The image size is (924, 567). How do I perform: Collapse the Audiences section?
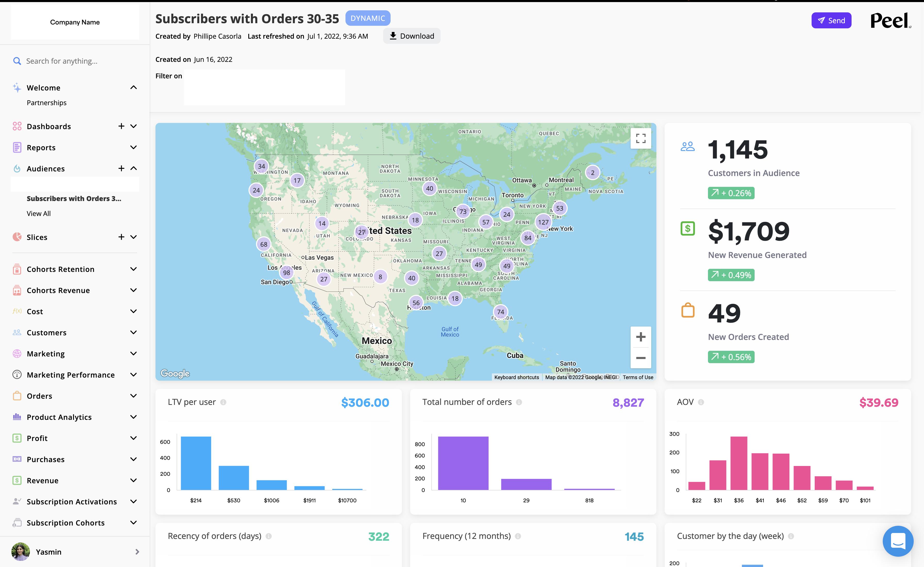134,168
